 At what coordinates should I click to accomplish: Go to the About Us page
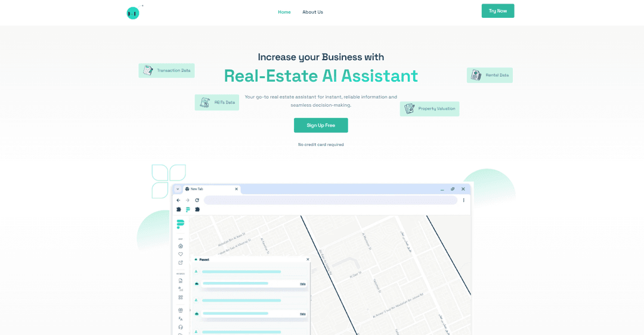point(312,12)
